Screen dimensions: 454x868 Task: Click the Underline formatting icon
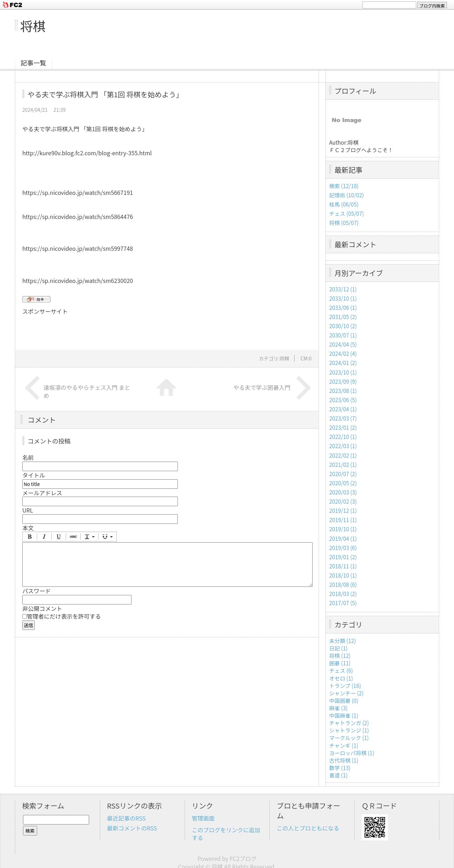click(x=59, y=537)
